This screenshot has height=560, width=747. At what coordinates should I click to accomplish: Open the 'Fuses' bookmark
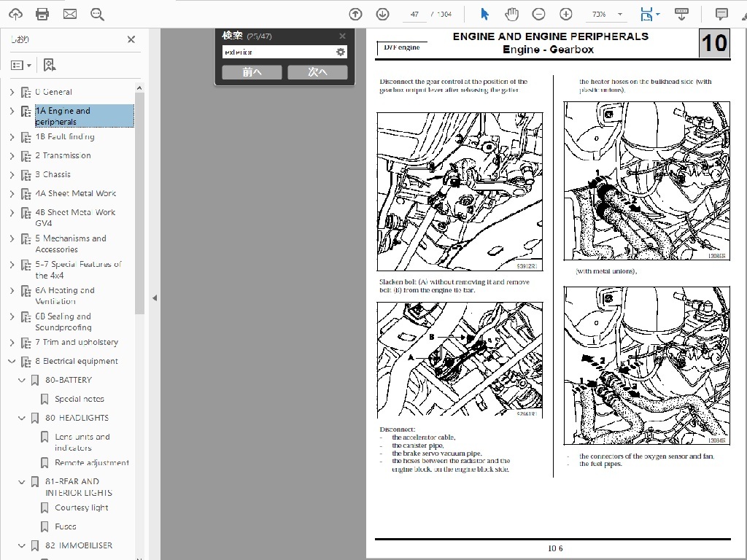pos(65,526)
